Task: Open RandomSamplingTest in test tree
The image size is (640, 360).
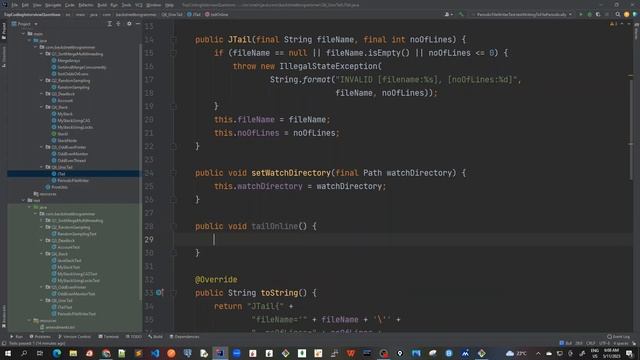Action: click(x=74, y=234)
